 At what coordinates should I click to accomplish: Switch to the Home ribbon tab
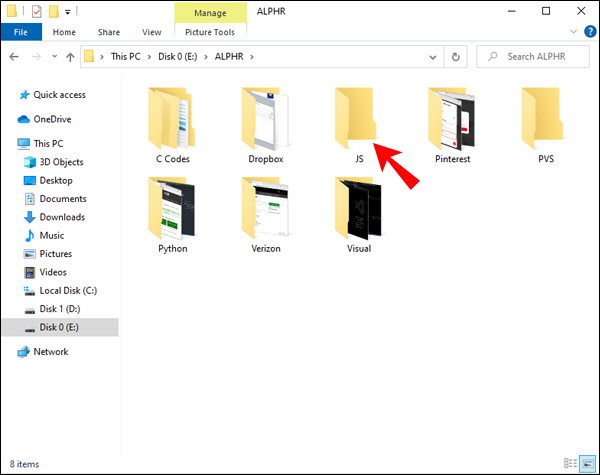64,32
